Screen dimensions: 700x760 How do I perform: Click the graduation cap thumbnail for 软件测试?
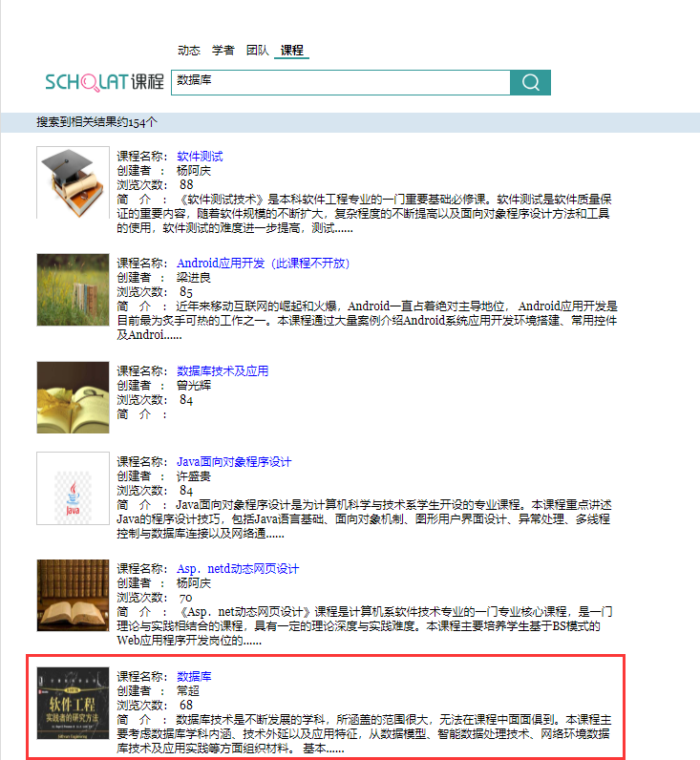click(73, 182)
